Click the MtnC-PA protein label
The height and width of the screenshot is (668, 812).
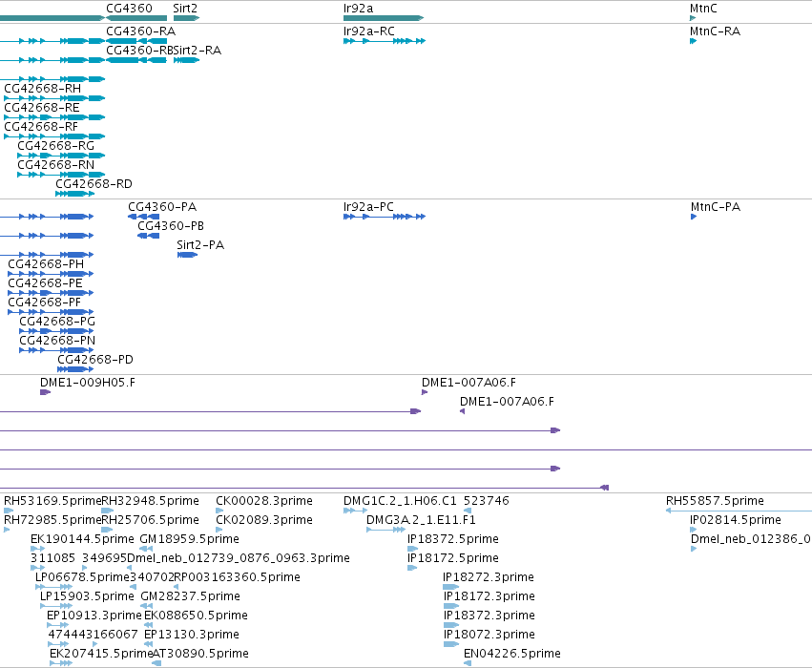(x=716, y=207)
